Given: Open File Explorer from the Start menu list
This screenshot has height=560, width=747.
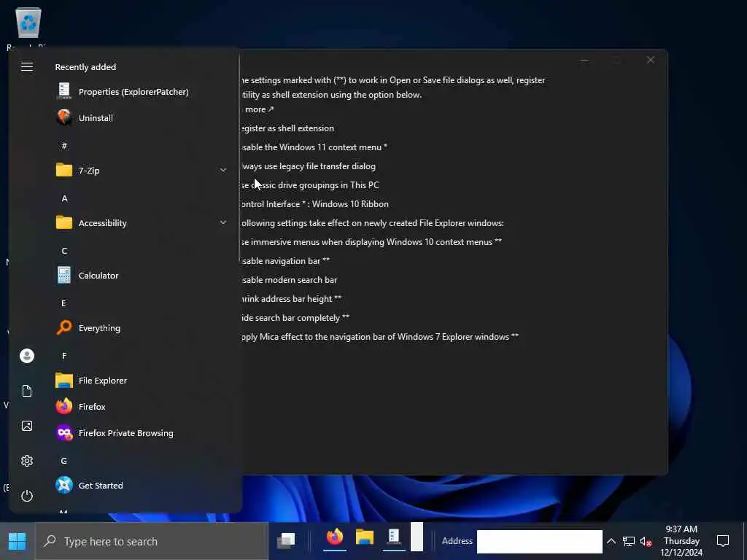Looking at the screenshot, I should [x=102, y=380].
